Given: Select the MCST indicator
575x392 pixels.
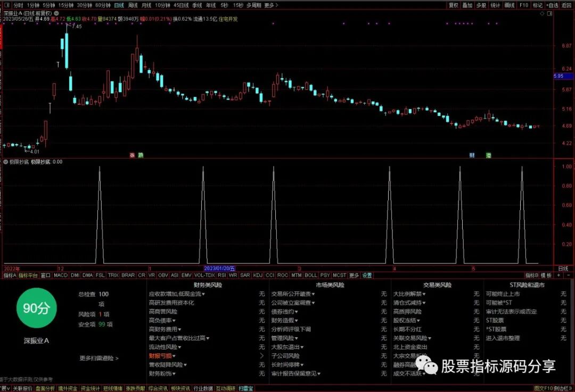Looking at the screenshot, I should (339, 275).
